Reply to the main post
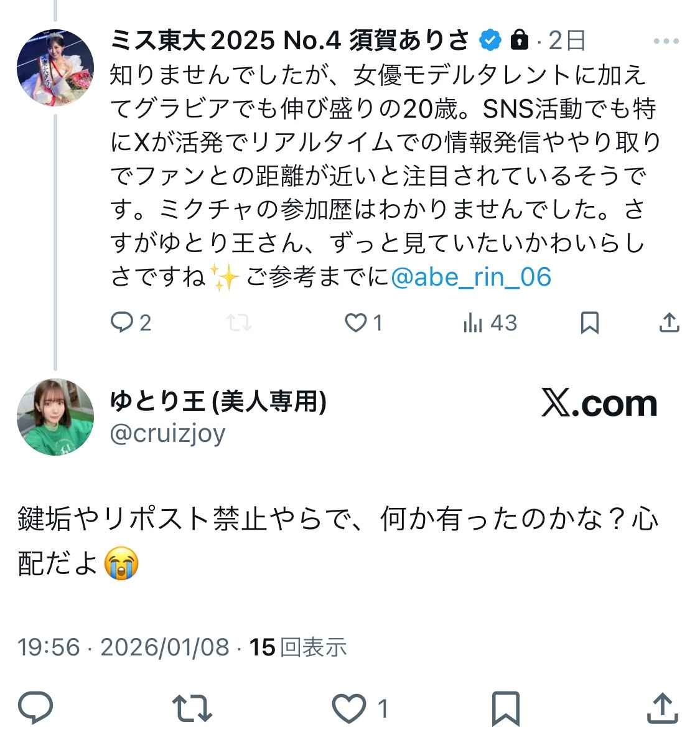 pos(35,708)
